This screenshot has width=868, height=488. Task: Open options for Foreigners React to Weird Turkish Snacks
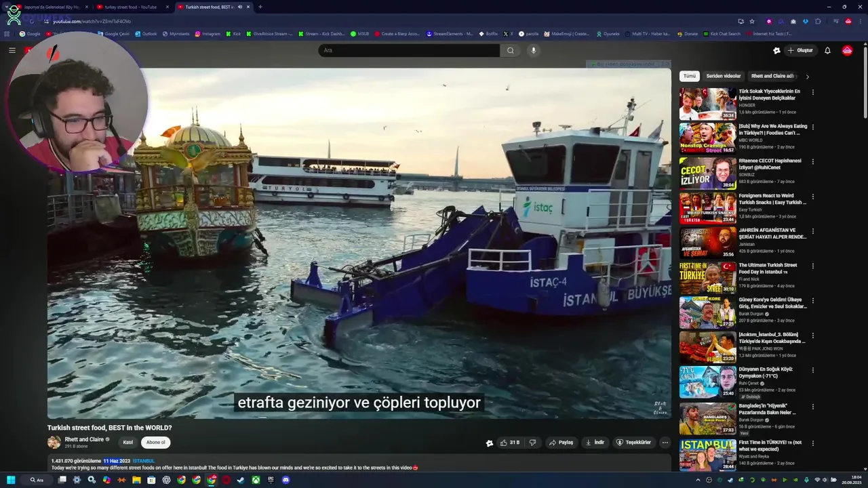(813, 197)
